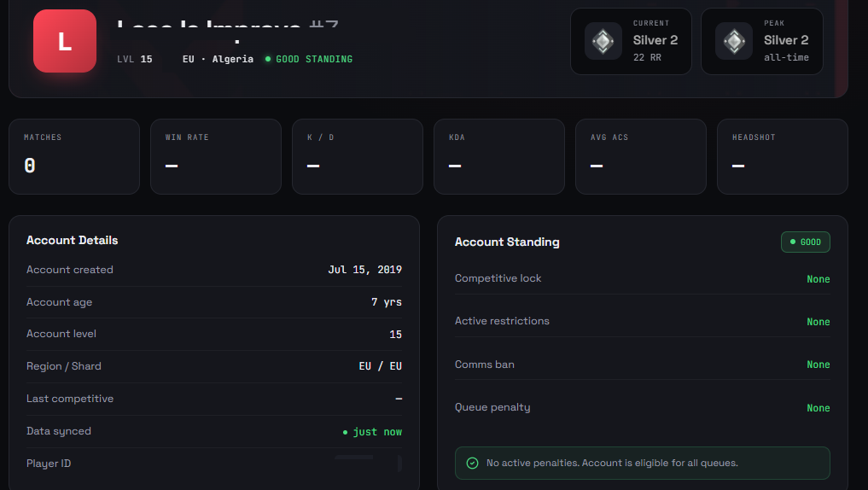This screenshot has height=490, width=868.
Task: Click the '15' account level value
Action: (x=395, y=335)
